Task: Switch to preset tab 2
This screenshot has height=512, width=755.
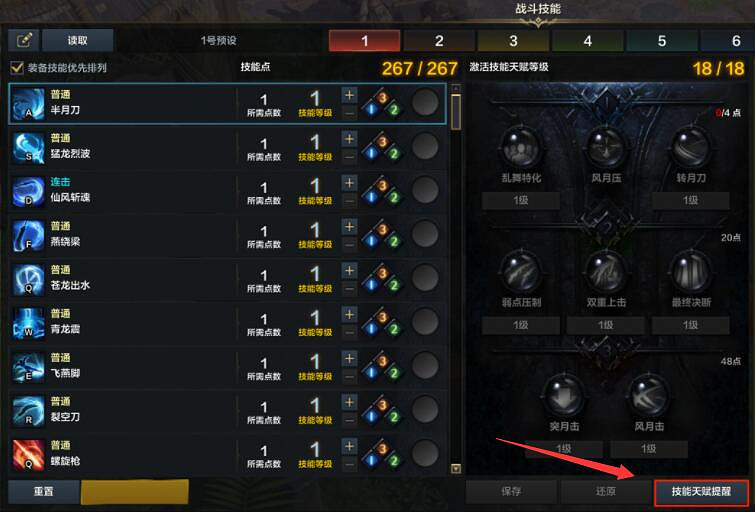Action: (439, 40)
